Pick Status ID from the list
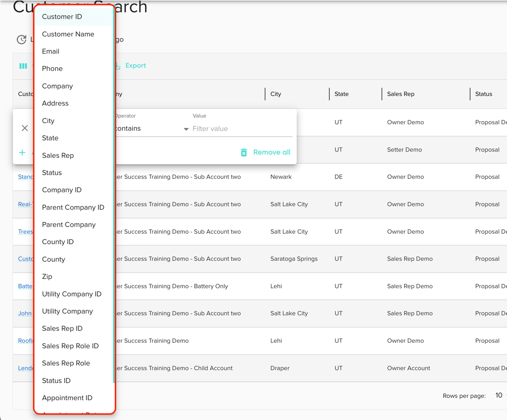 (75, 380)
